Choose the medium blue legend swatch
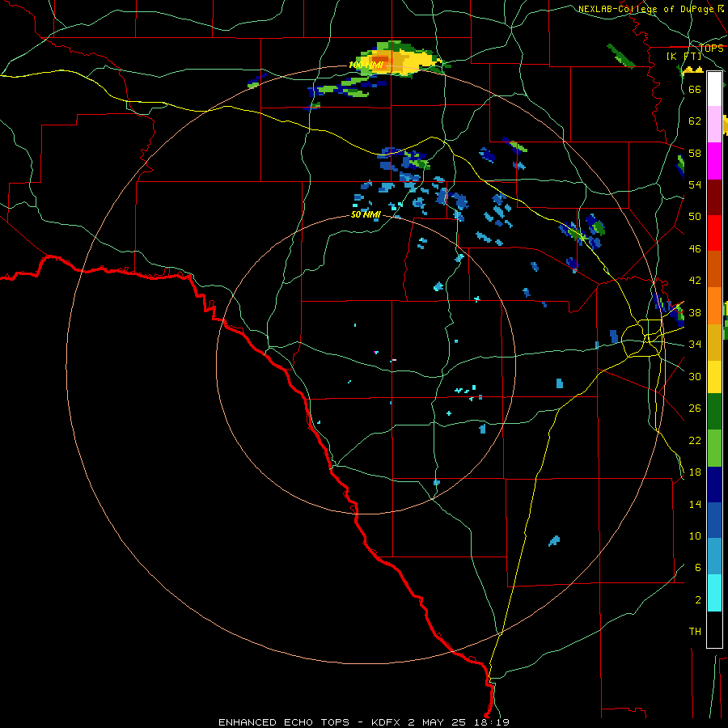The width and height of the screenshot is (728, 728). pyautogui.click(x=714, y=520)
